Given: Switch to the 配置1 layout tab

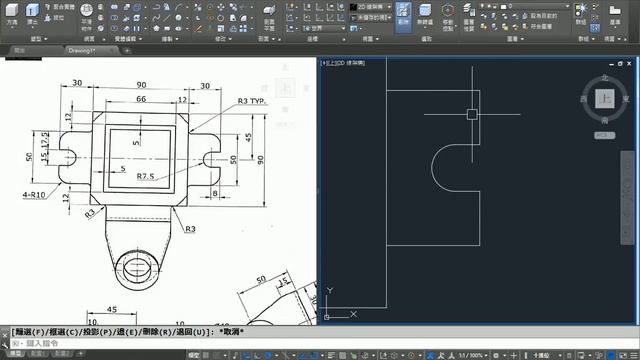Looking at the screenshot, I should click(x=37, y=353).
